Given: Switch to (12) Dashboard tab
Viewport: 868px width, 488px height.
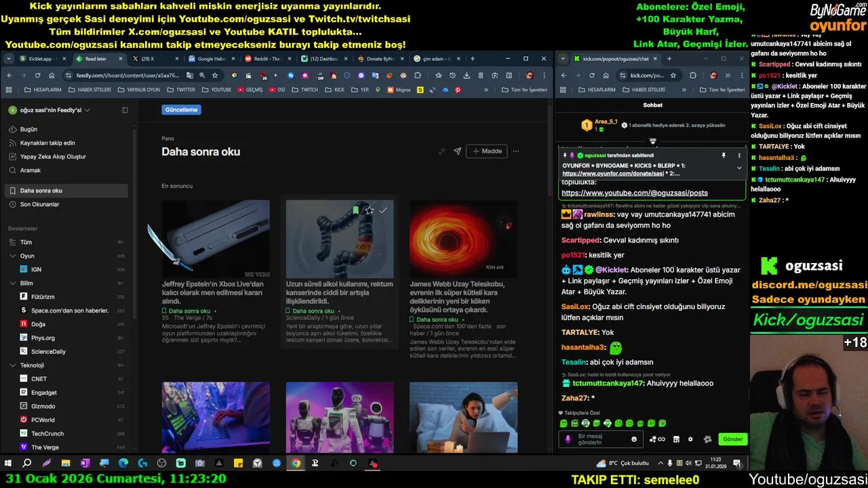Looking at the screenshot, I should pos(323,59).
